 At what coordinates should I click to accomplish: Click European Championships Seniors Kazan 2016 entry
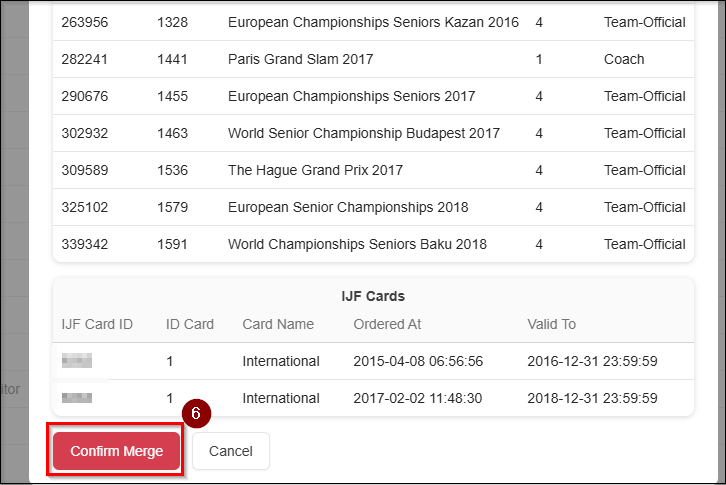pyautogui.click(x=373, y=22)
